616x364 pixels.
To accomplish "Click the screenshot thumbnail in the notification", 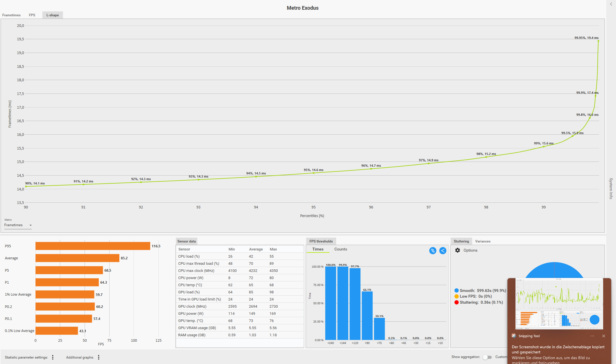I will (559, 304).
